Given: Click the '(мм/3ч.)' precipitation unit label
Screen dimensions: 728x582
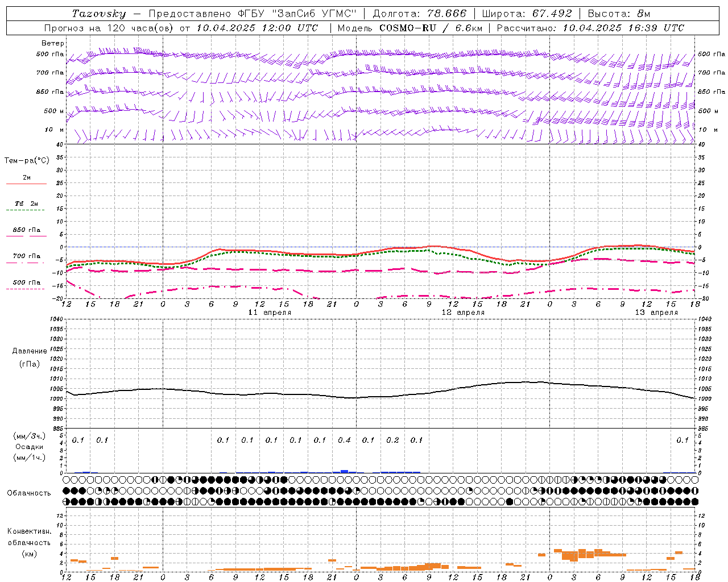Looking at the screenshot, I should pos(30,436).
